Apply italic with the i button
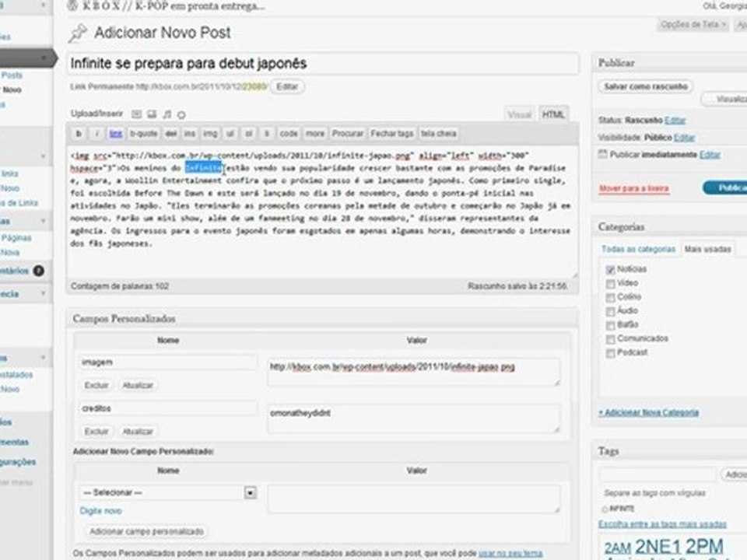 pos(96,134)
